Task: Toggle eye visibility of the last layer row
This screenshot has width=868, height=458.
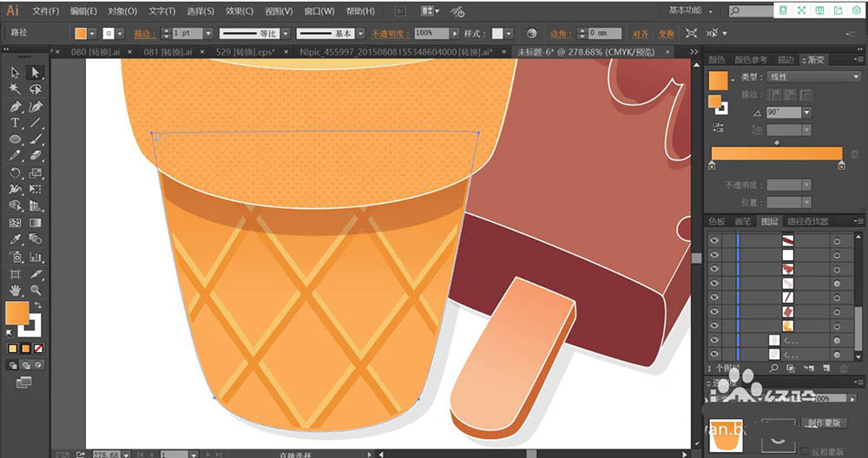Action: coord(714,355)
